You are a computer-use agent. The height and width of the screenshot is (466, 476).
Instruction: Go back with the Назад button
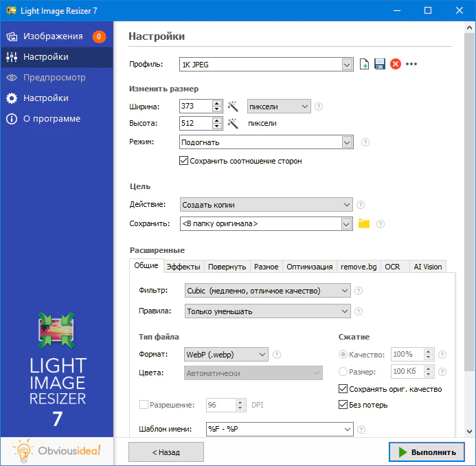coord(166,452)
